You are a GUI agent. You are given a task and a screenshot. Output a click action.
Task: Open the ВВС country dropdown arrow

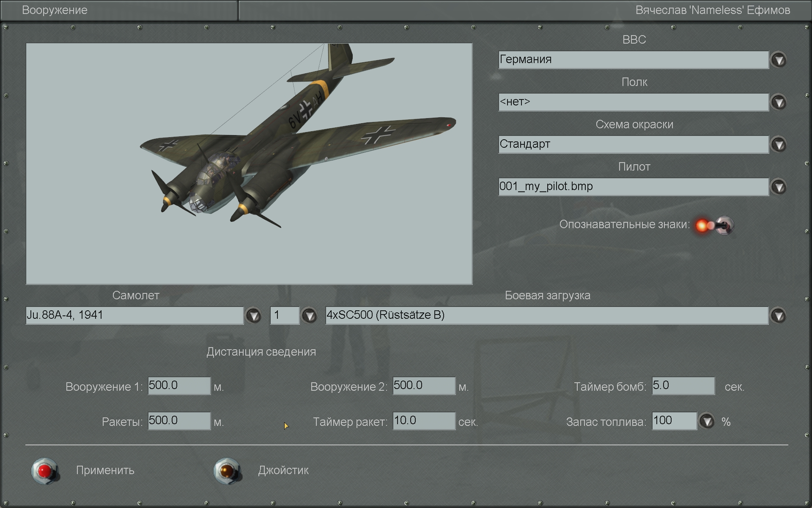(x=779, y=60)
